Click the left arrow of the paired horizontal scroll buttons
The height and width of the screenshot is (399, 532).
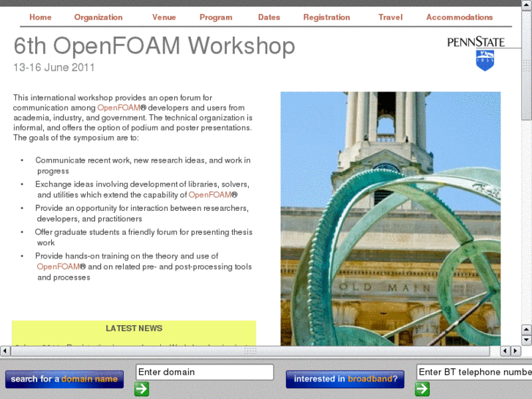tap(505, 351)
